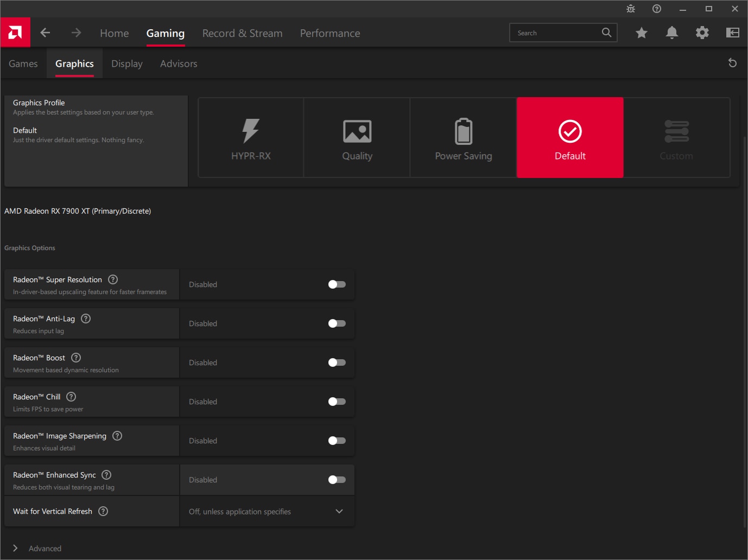This screenshot has width=748, height=560.
Task: Enable Radeon Chill toggle
Action: pyautogui.click(x=337, y=402)
